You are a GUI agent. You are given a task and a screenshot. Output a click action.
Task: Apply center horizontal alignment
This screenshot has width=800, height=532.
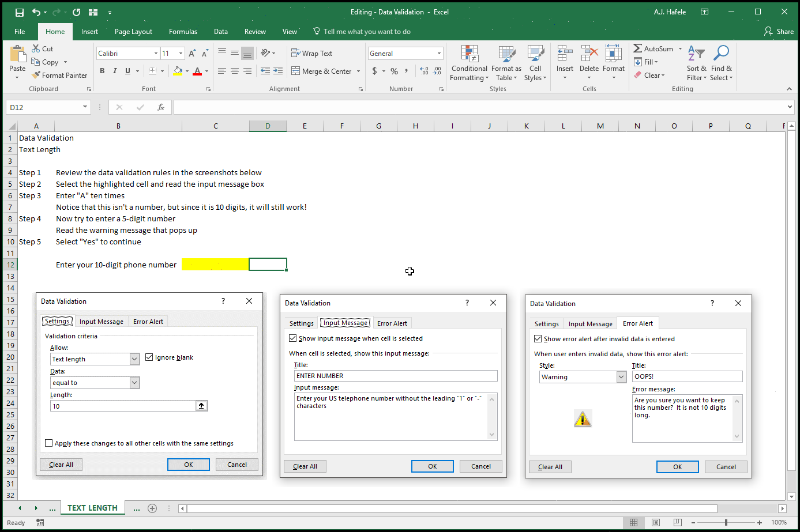235,71
